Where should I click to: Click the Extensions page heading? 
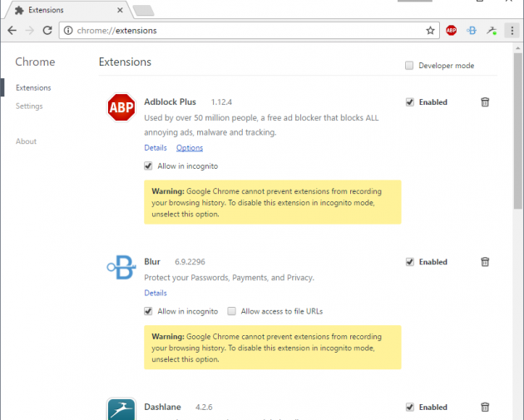pos(125,62)
